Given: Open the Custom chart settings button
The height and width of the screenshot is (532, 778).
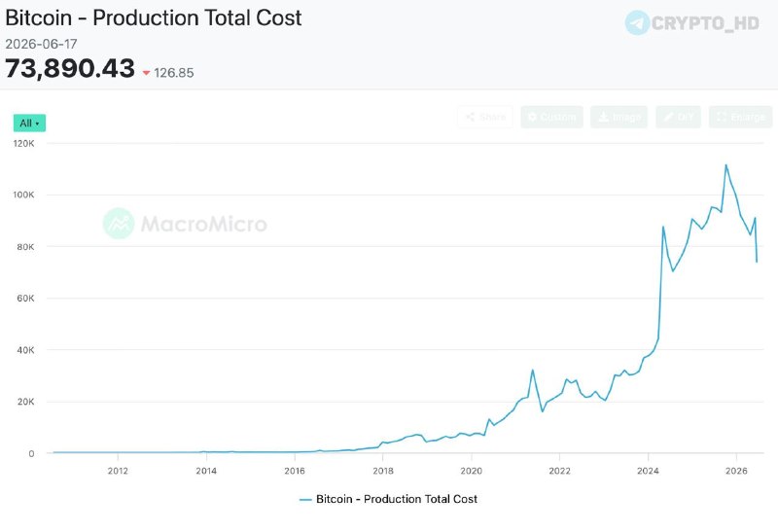Looking at the screenshot, I should click(x=551, y=117).
